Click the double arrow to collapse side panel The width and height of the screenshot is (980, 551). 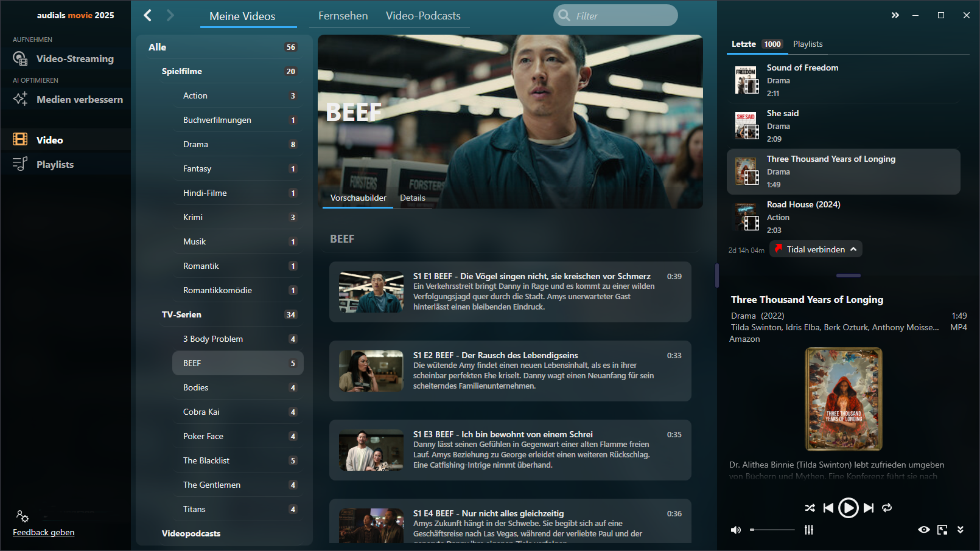pos(895,15)
